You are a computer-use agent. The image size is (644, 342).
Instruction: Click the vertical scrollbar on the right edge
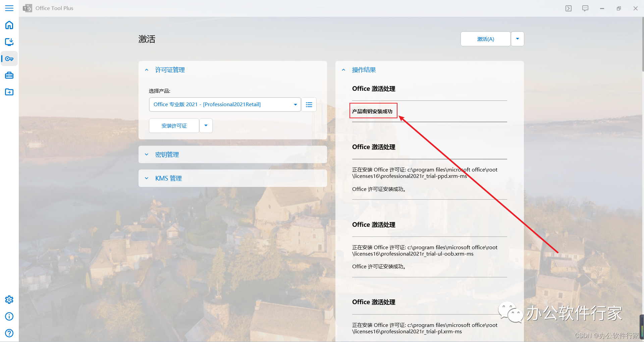coord(642,45)
